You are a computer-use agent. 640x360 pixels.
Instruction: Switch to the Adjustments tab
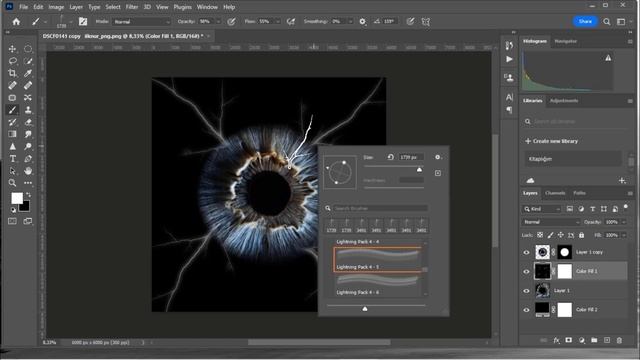click(564, 100)
